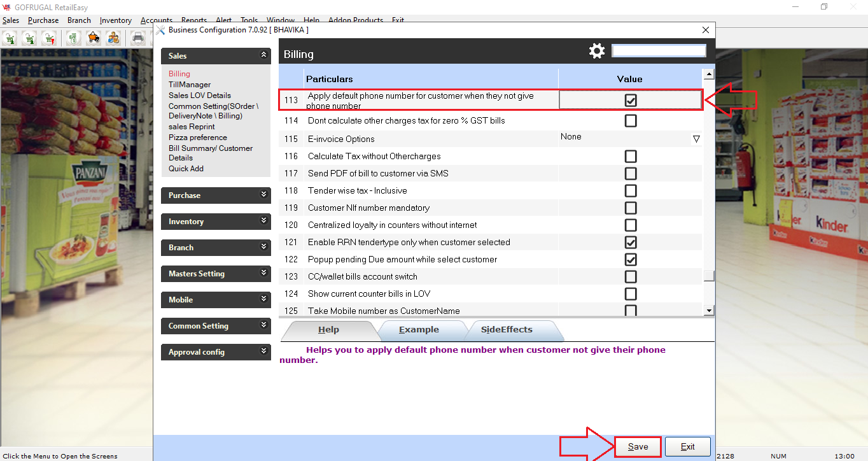Image resolution: width=868 pixels, height=461 pixels.
Task: Expand the Common Setting sidebar section
Action: tap(264, 325)
